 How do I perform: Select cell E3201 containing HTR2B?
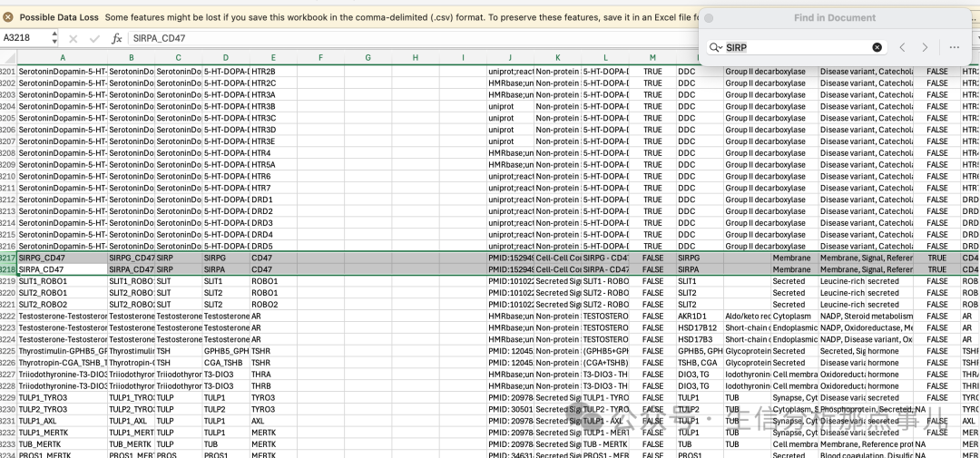click(273, 72)
